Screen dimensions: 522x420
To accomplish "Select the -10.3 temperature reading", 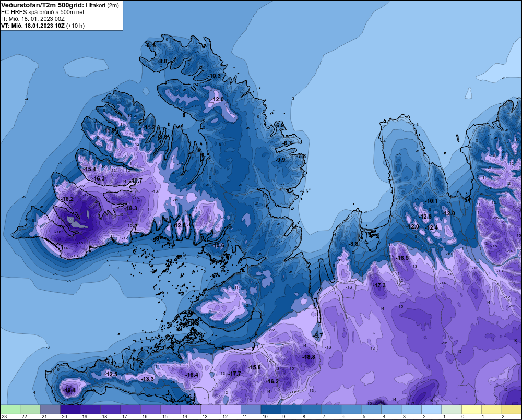I will [x=214, y=76].
